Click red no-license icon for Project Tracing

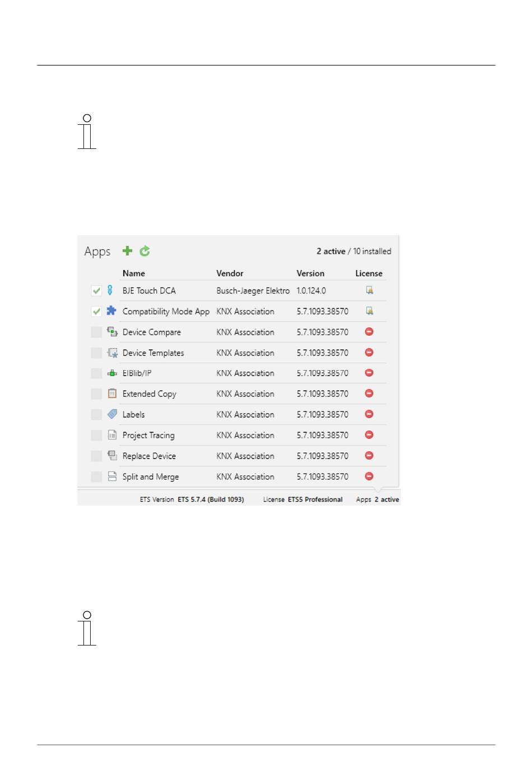click(x=369, y=435)
